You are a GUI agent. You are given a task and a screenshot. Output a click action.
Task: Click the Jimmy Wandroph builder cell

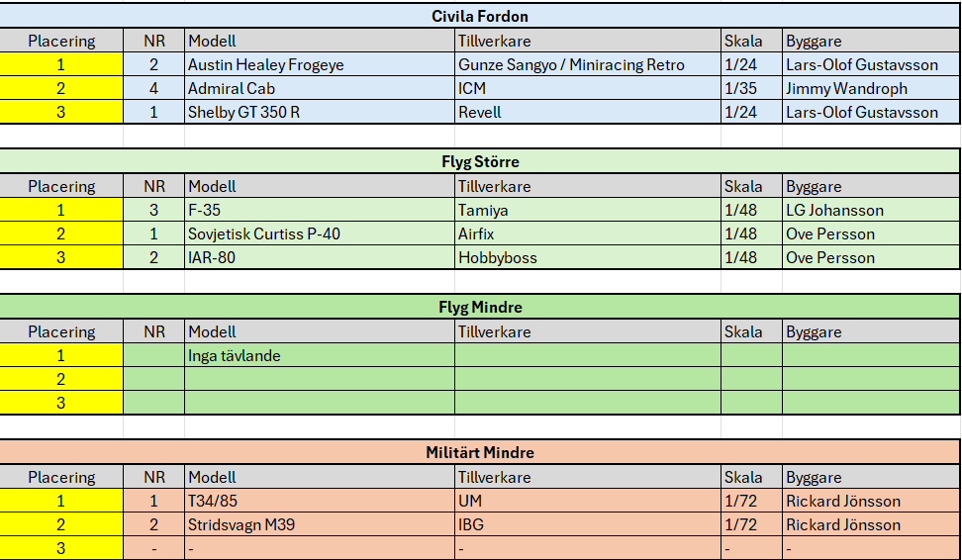(846, 88)
